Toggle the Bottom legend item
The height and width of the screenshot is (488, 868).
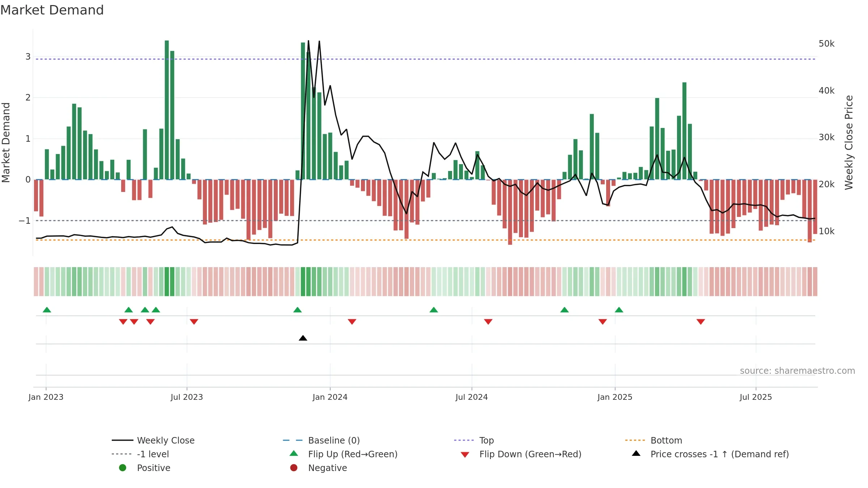pyautogui.click(x=654, y=440)
